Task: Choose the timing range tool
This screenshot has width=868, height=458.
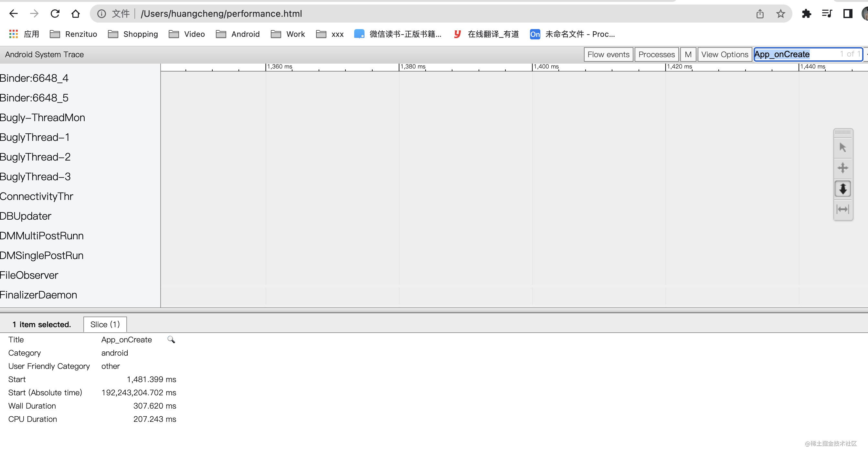Action: point(843,209)
